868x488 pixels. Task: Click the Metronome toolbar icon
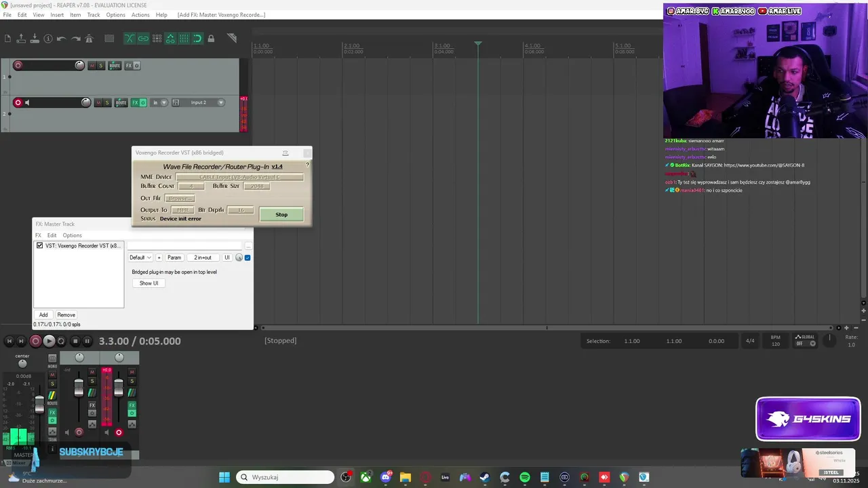90,39
